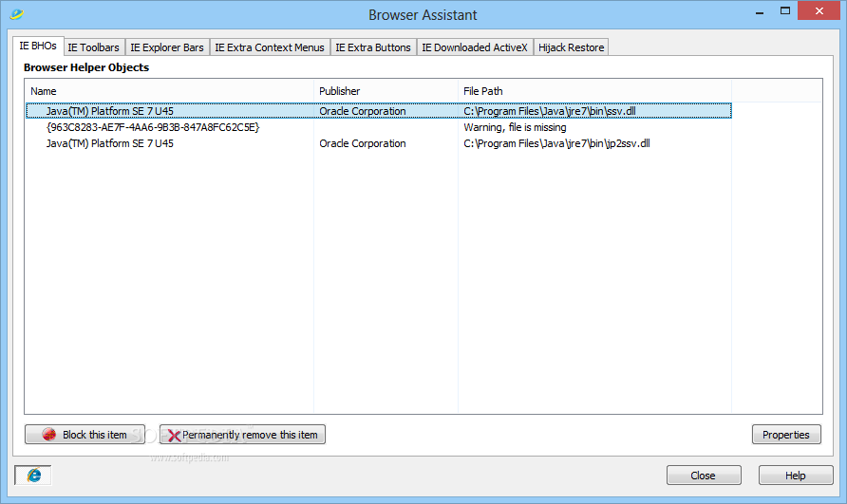
Task: Click C:\Program Files\Java\jre7\bin\ssv.dll path
Action: (x=550, y=111)
